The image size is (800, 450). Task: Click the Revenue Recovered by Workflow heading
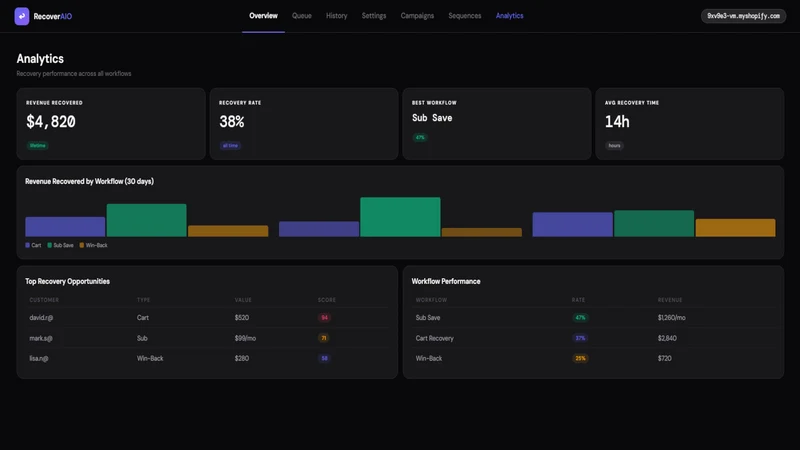point(89,181)
